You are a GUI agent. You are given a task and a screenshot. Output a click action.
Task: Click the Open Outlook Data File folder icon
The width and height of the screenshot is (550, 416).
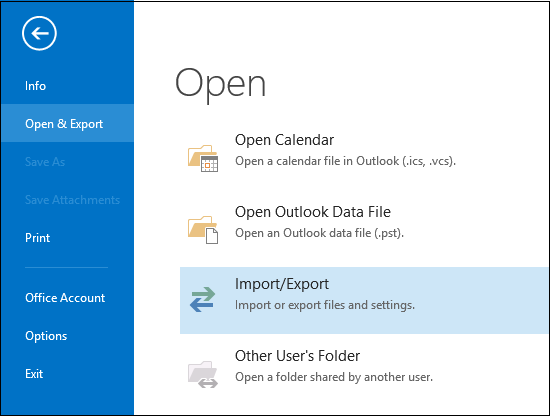click(x=203, y=230)
